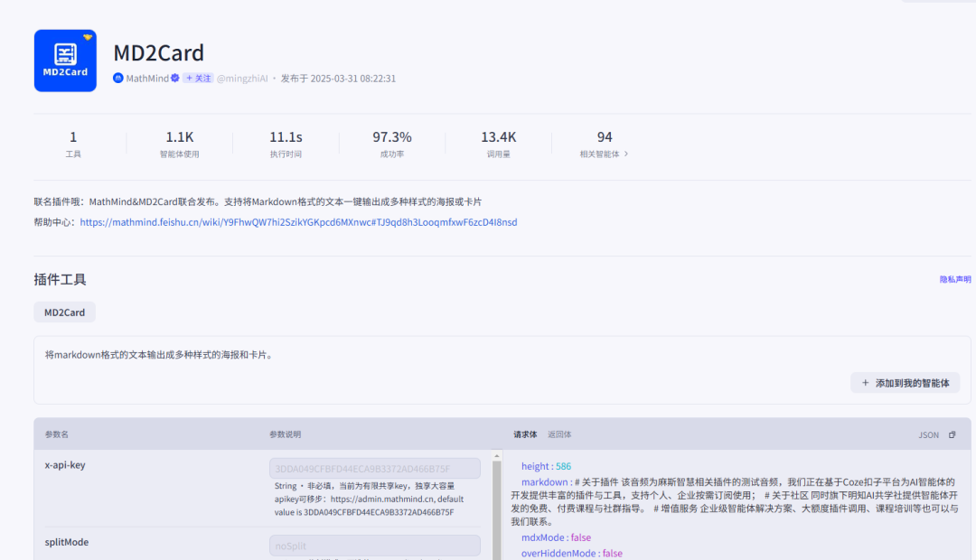Click the MD2Card plugin logo icon
Viewport: 976px width, 560px height.
65,61
